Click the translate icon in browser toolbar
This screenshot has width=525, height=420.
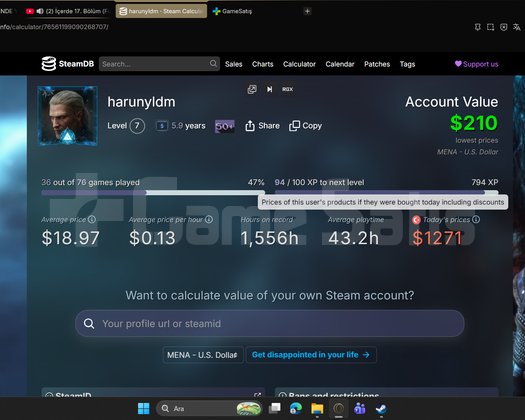pyautogui.click(x=517, y=27)
